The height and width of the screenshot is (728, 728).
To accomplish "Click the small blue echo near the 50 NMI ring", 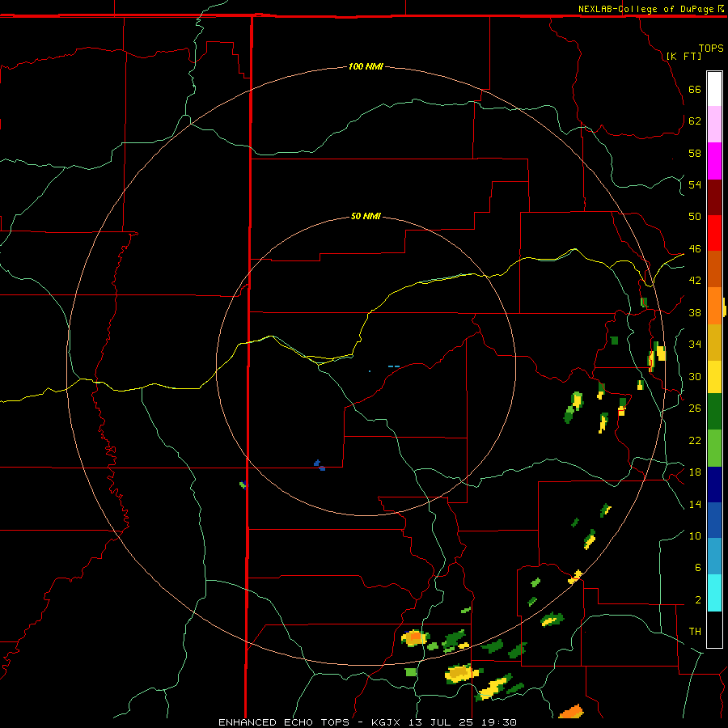I will (x=320, y=465).
